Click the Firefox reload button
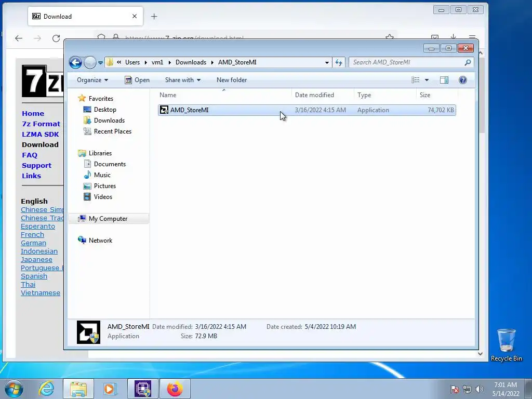The width and height of the screenshot is (532, 399). (56, 38)
